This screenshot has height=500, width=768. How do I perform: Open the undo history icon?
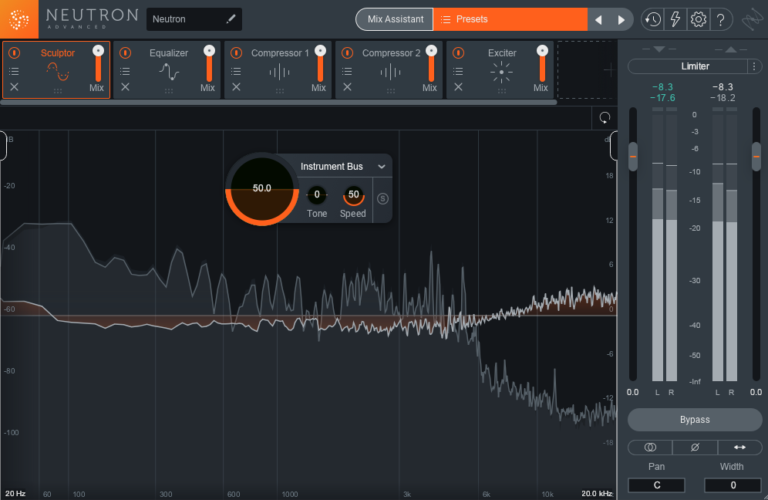coord(652,19)
